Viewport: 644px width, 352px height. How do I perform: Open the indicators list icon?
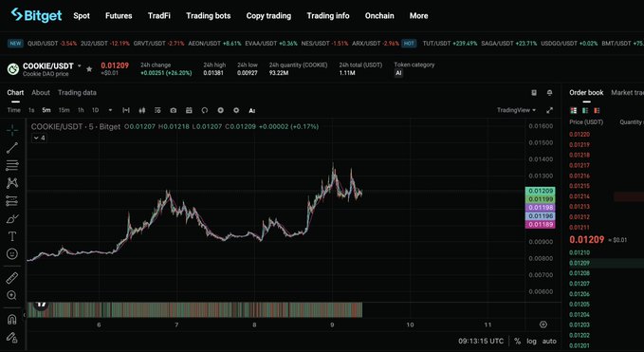[x=157, y=110]
